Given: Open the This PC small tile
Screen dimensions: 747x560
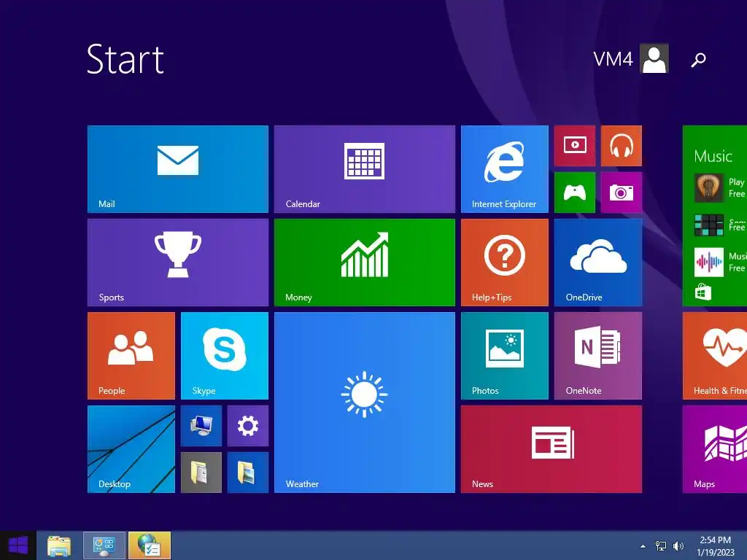Looking at the screenshot, I should [201, 426].
